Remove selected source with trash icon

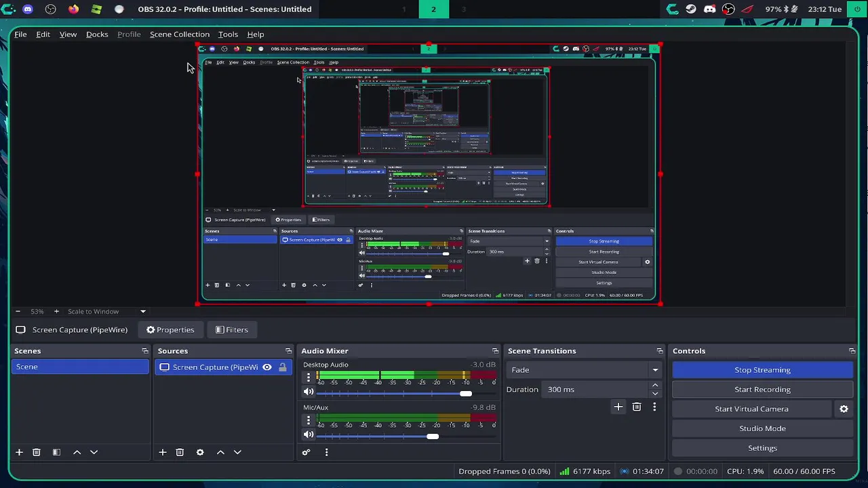180,452
